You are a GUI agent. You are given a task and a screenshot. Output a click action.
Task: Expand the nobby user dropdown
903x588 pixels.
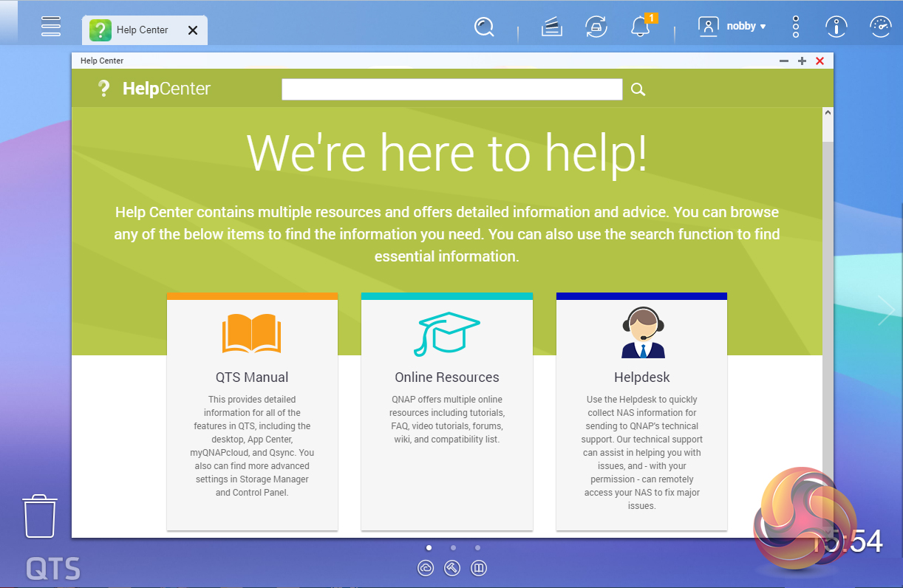click(x=732, y=27)
